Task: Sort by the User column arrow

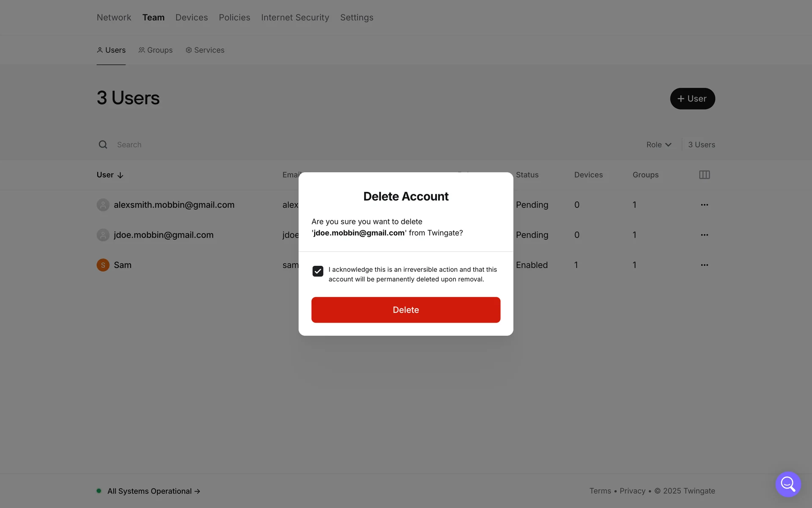Action: 120,175
